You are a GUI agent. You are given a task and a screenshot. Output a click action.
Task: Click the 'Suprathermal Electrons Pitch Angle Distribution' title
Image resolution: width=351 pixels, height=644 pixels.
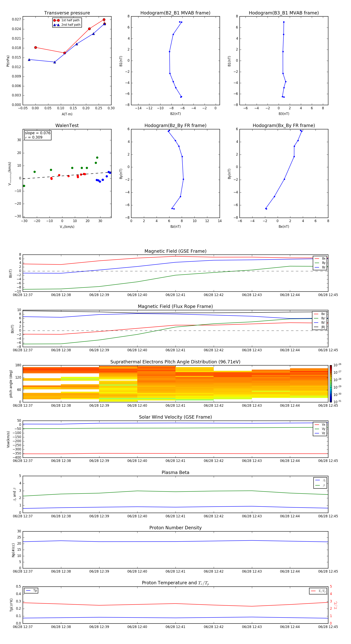(x=175, y=362)
